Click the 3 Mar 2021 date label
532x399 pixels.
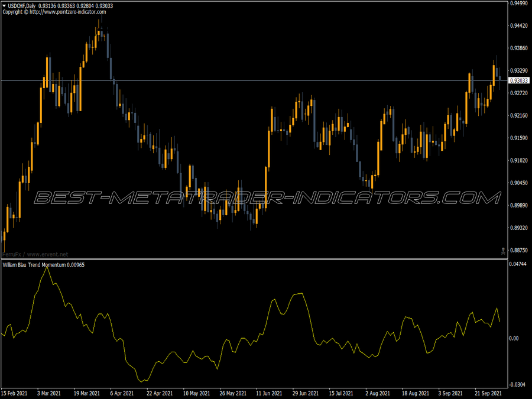(49, 393)
